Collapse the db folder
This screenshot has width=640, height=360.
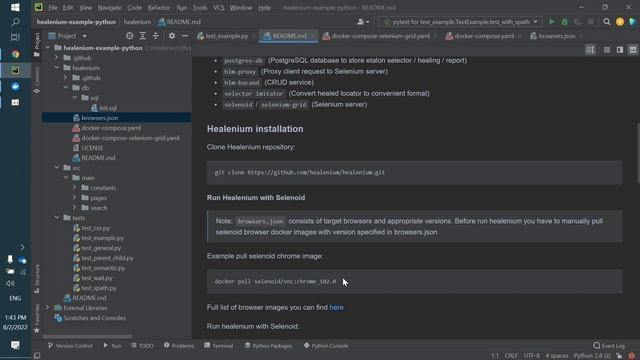click(x=66, y=88)
